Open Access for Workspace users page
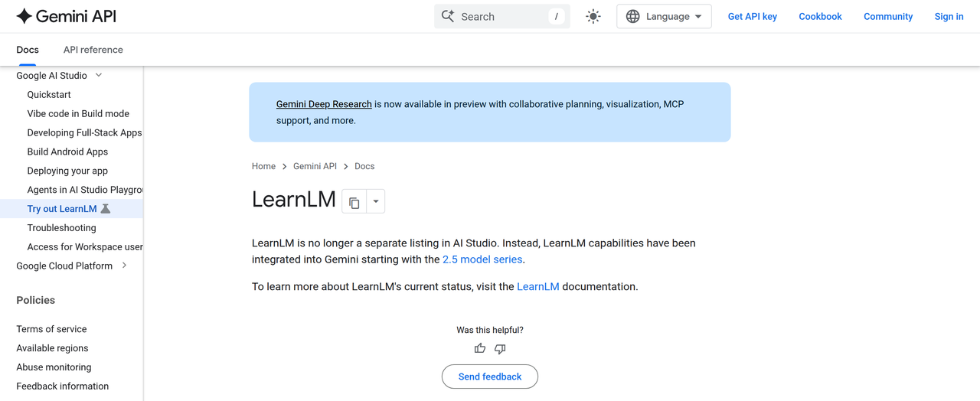Viewport: 980px width, 401px height. coord(84,247)
